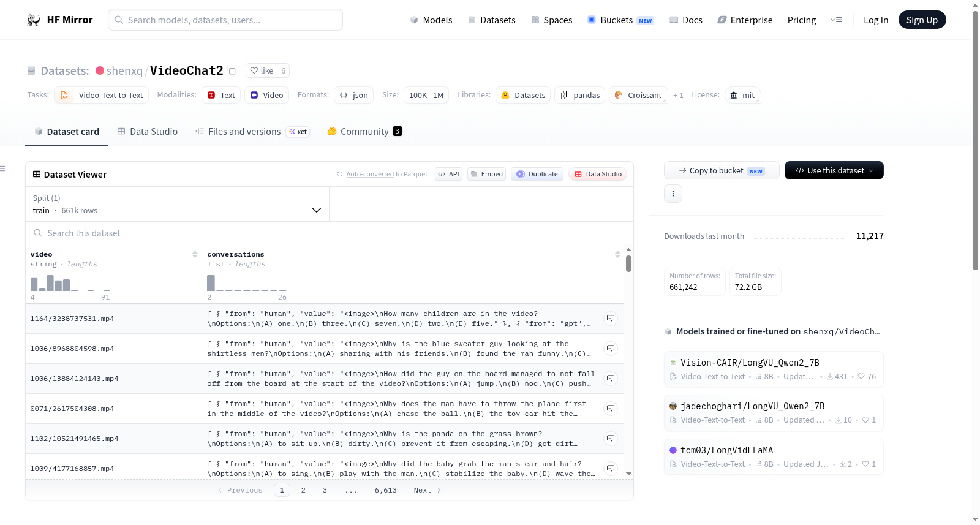Click the mit license tag
Viewport: 980px width, 525px height.
click(742, 95)
